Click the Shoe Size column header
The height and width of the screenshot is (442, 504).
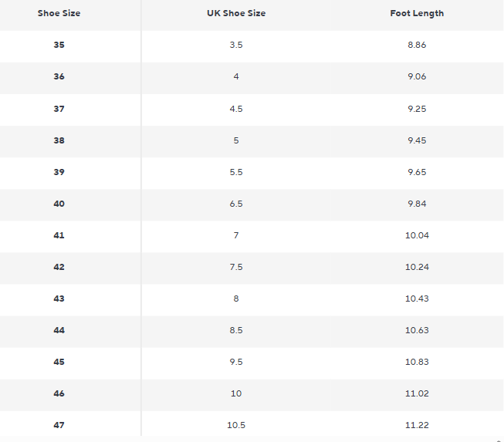click(x=59, y=14)
